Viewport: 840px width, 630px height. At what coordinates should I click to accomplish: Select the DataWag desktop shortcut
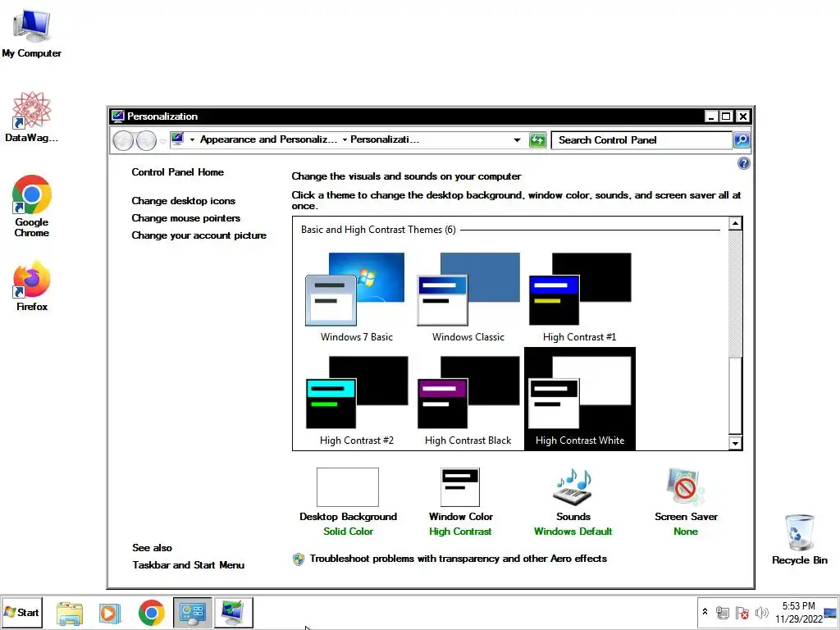32,116
